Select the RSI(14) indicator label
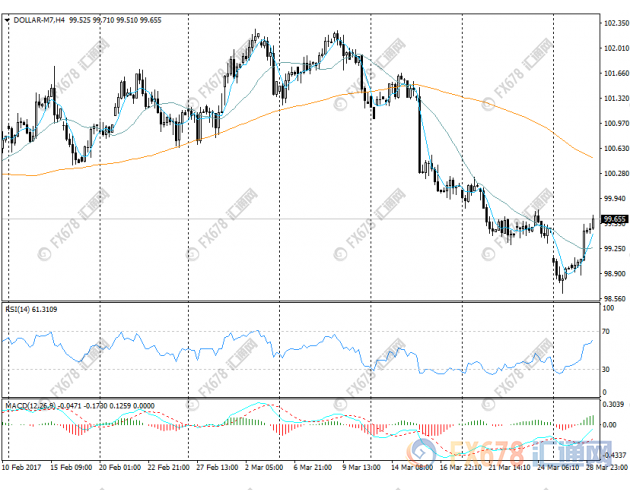The image size is (630, 490). 29,309
